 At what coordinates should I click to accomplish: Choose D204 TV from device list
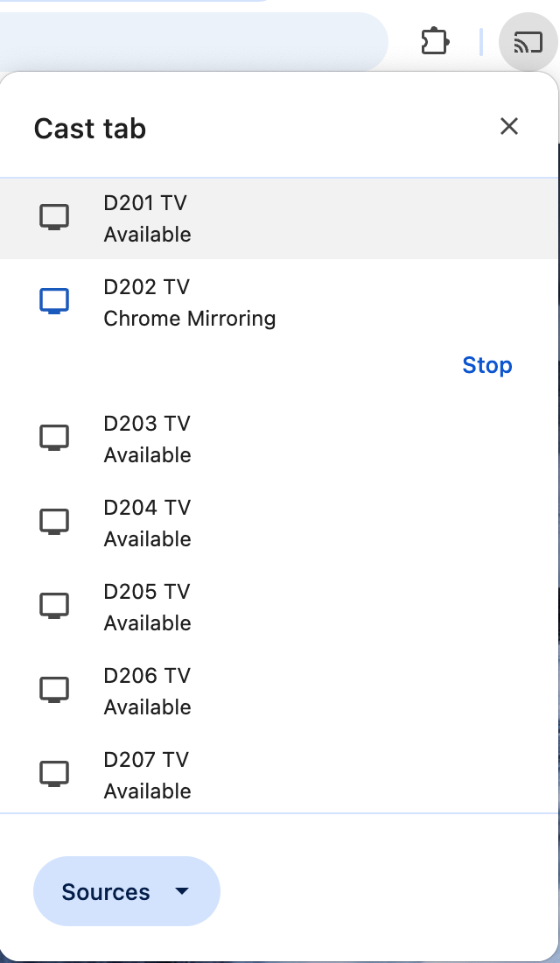[279, 523]
